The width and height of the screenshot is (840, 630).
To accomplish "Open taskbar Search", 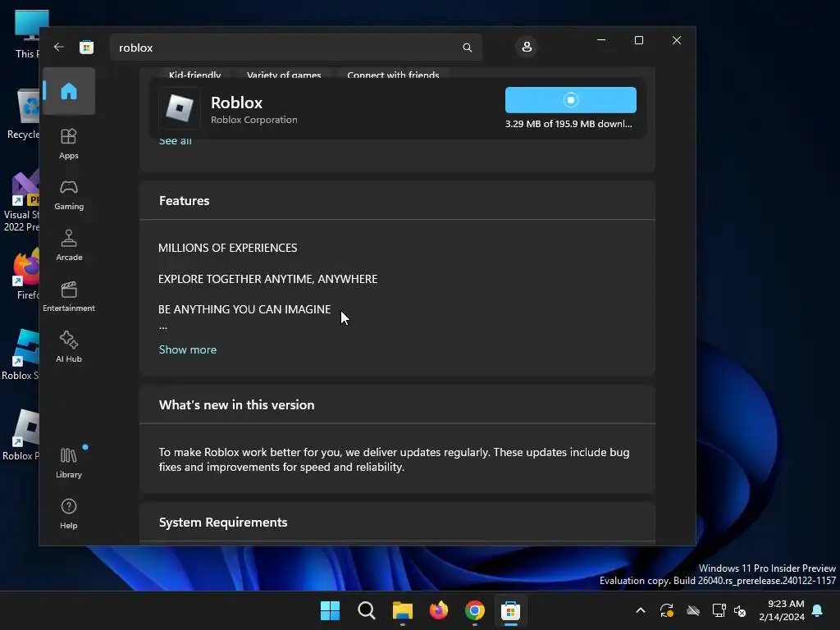I will pos(367,610).
